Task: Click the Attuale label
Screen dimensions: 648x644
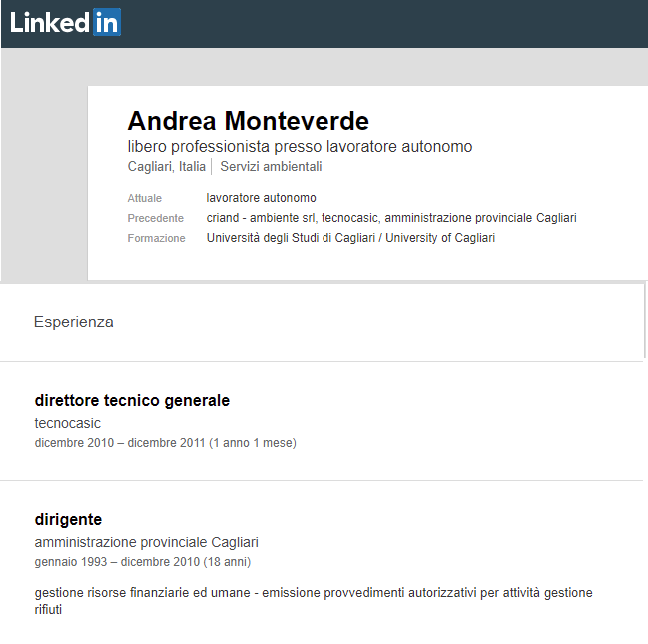Action: pos(144,198)
